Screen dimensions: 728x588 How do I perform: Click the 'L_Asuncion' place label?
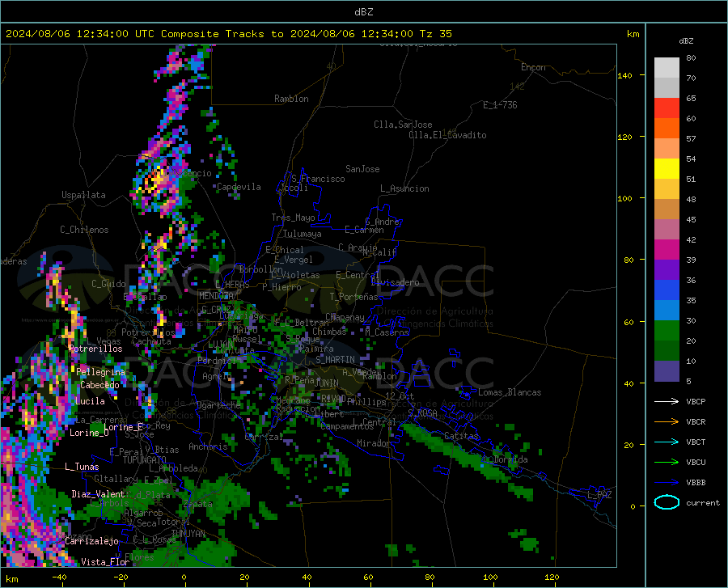404,188
